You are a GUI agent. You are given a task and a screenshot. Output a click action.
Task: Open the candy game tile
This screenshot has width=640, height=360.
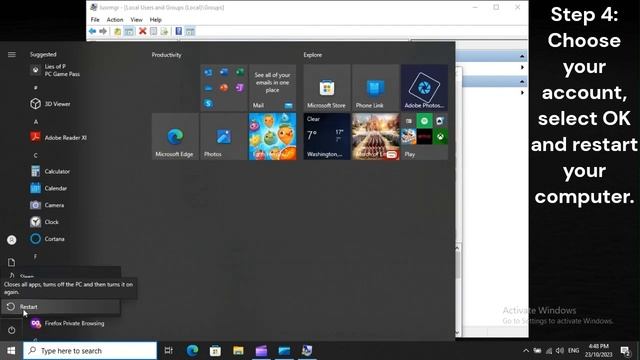click(x=272, y=136)
